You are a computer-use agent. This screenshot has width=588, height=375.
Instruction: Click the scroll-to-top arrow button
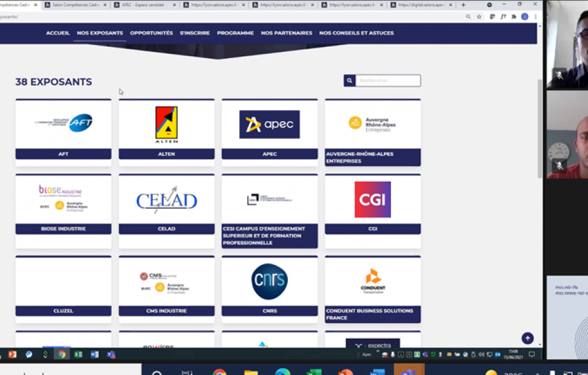527,338
